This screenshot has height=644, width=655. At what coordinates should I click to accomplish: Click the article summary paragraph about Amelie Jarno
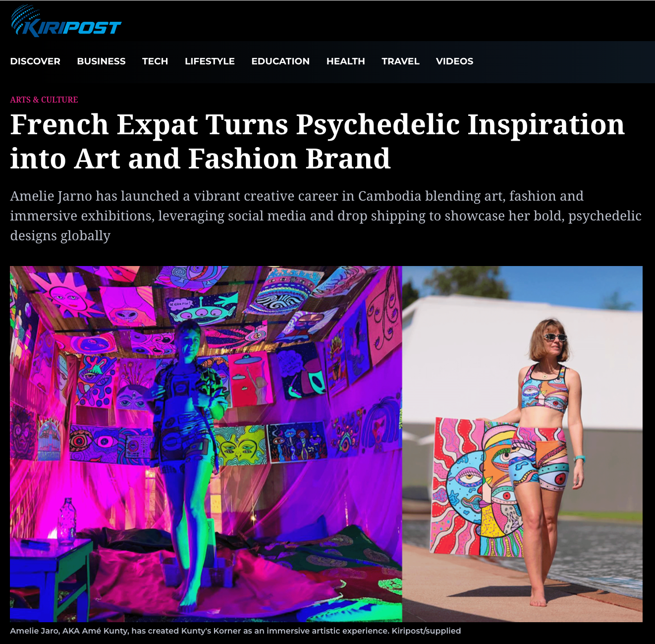326,216
